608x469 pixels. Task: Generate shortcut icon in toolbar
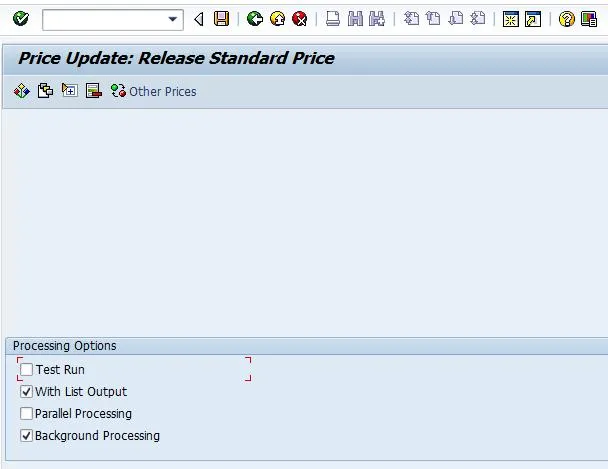533,19
